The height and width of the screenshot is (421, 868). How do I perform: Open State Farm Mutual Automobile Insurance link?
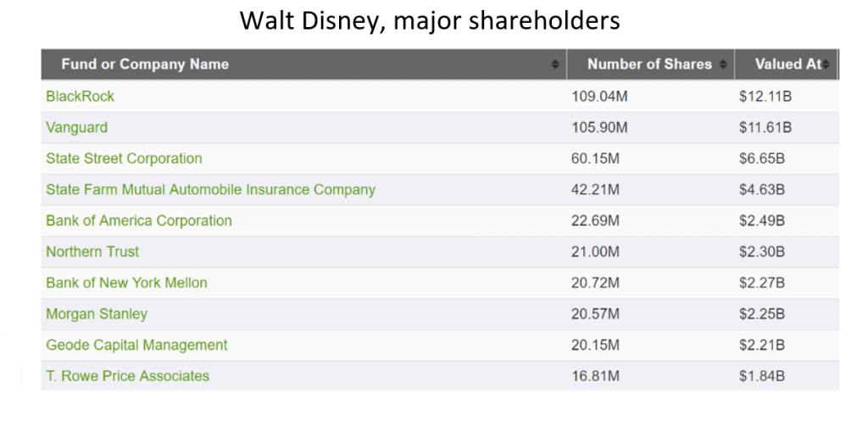pos(211,190)
